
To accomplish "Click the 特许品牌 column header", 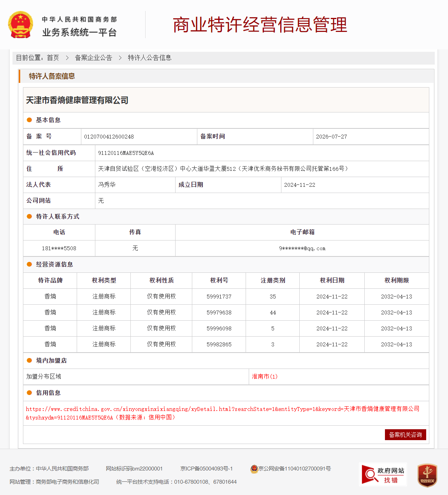I will click(50, 280).
